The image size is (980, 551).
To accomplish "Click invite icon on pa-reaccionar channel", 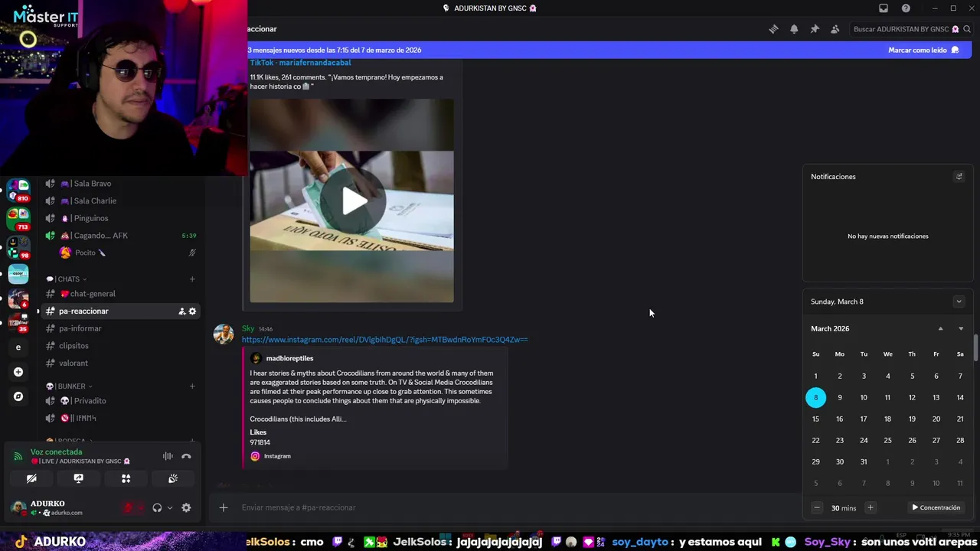I will point(181,311).
